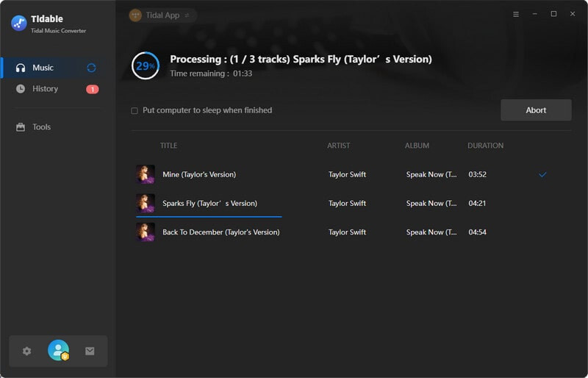
Task: Click duration 04:54
Action: 477,232
